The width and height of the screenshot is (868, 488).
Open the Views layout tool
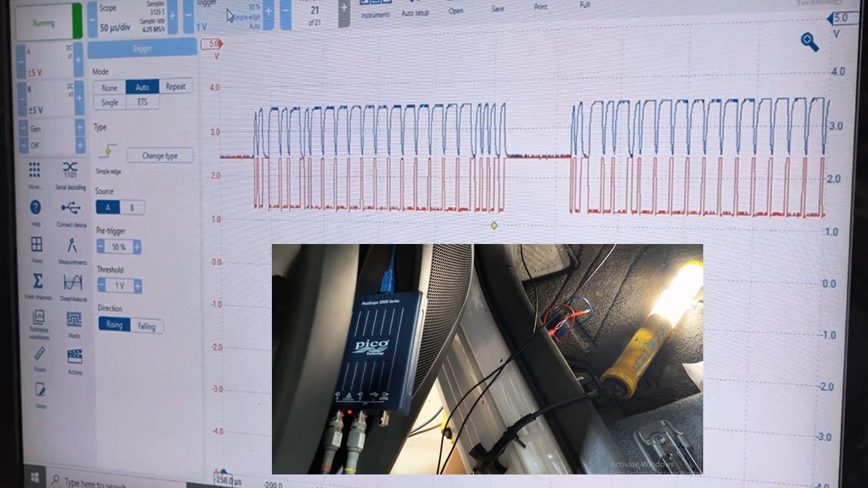37,249
